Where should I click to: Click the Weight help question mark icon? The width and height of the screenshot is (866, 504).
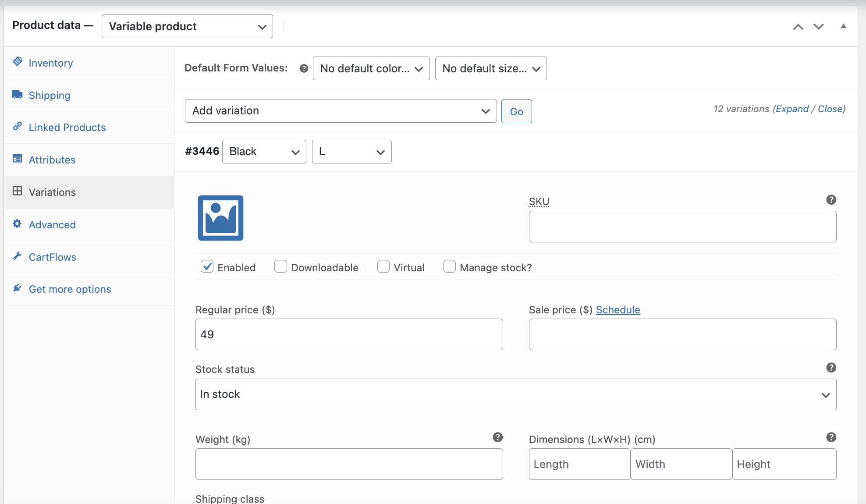click(497, 437)
